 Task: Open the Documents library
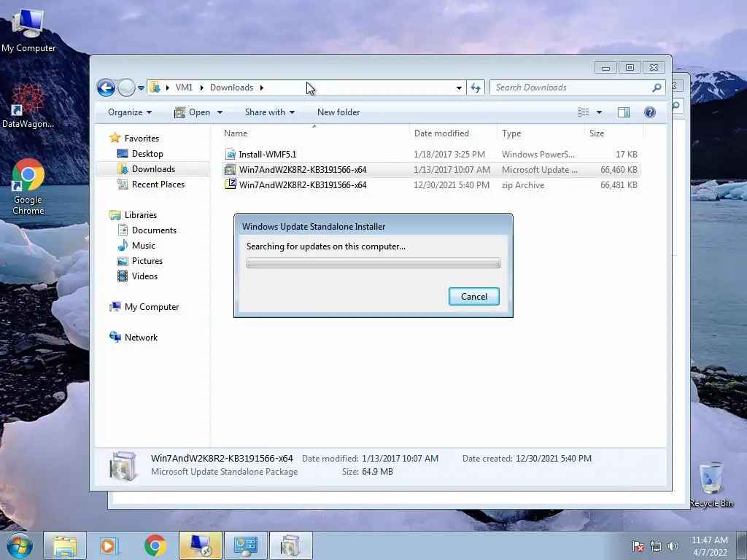pyautogui.click(x=154, y=230)
